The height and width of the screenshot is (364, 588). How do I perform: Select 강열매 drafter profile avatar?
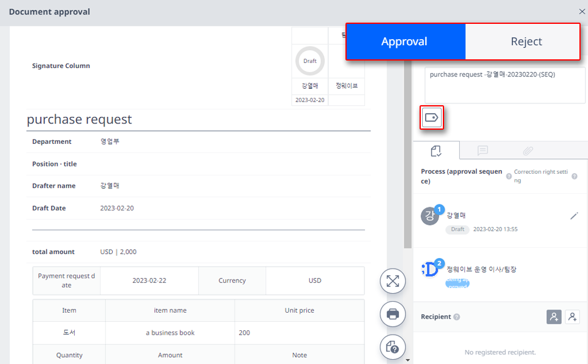click(429, 215)
